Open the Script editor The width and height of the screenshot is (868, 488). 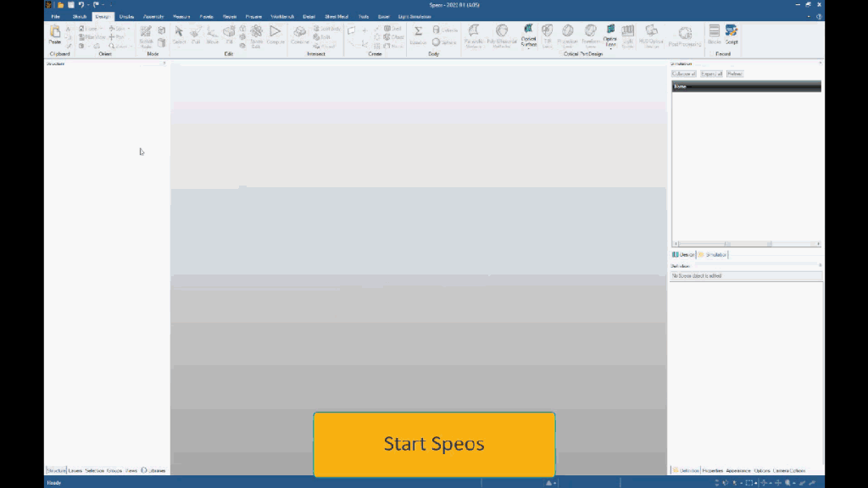(x=732, y=34)
